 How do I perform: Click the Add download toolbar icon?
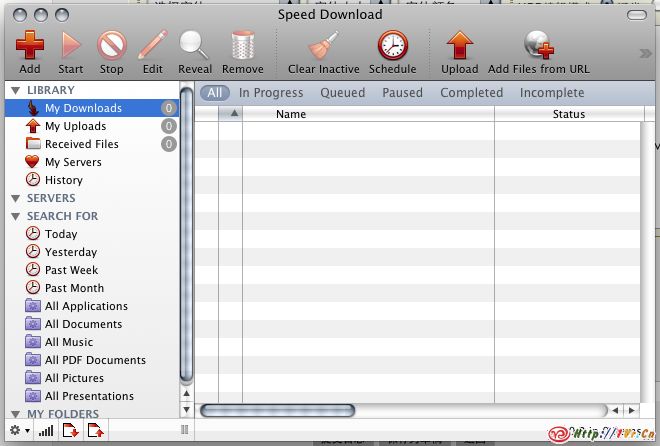[x=30, y=46]
